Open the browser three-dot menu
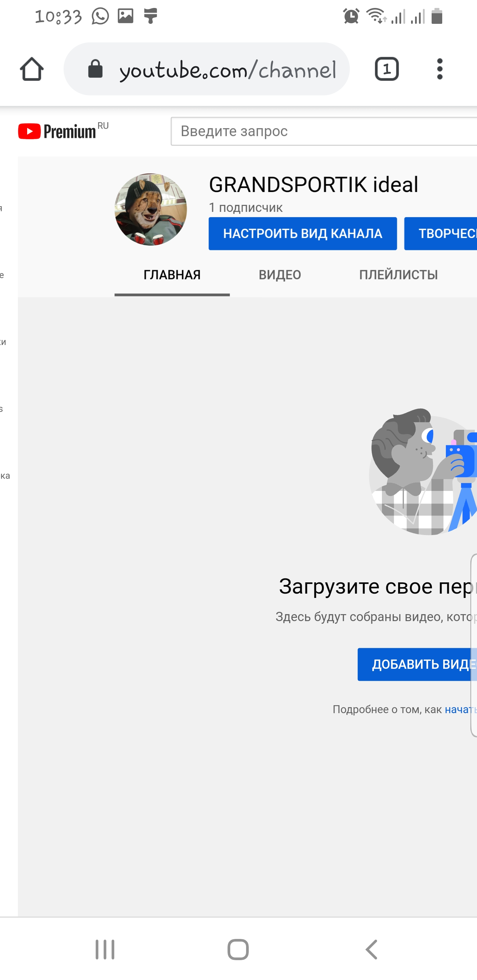Viewport: 477px width, 980px height. [440, 69]
